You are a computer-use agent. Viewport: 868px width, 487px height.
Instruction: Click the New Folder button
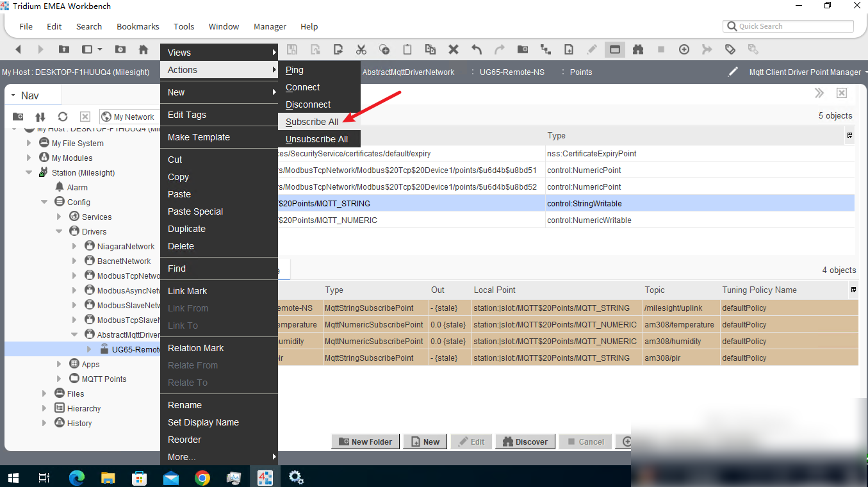click(365, 442)
